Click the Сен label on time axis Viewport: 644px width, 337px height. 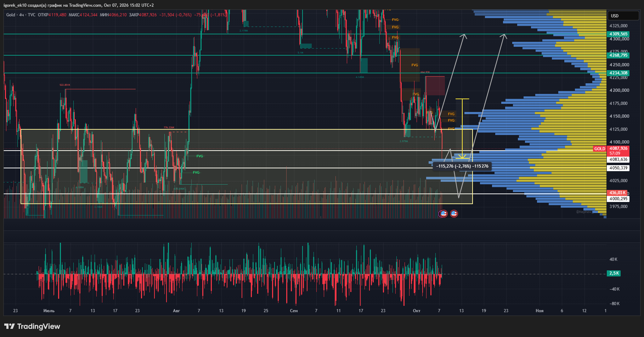point(294,311)
